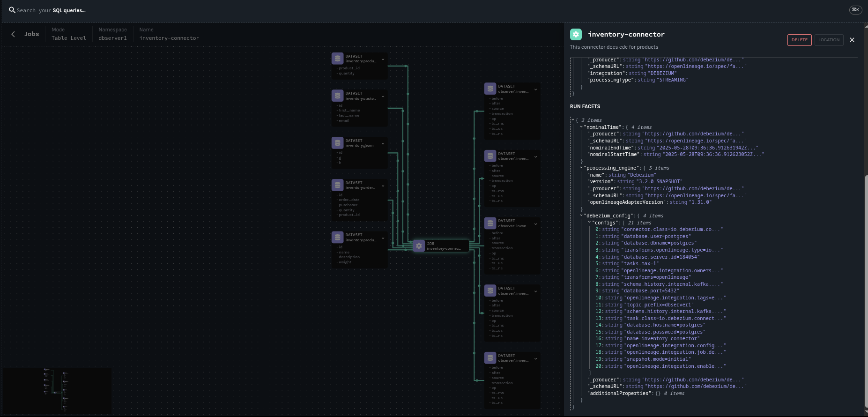
Task: Click the LOCATION button
Action: pos(829,40)
